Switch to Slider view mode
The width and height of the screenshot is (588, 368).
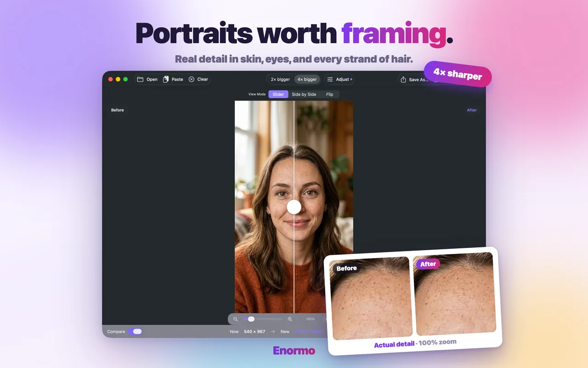[x=278, y=94]
